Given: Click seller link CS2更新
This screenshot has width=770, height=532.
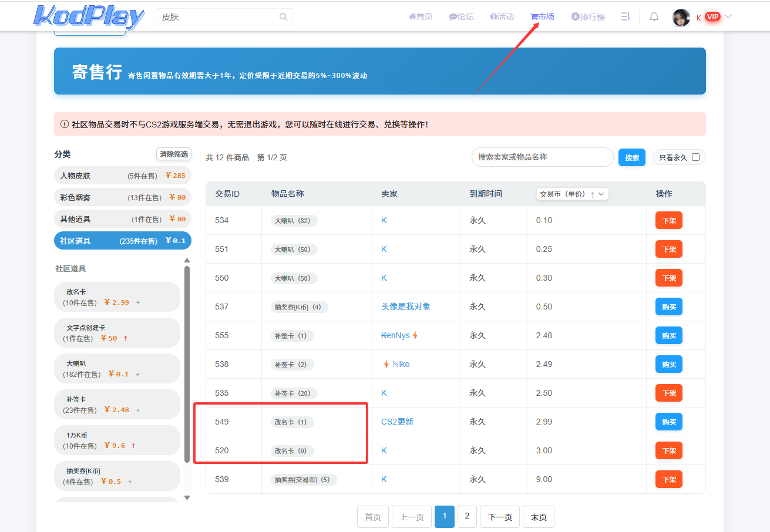Looking at the screenshot, I should click(x=397, y=422).
